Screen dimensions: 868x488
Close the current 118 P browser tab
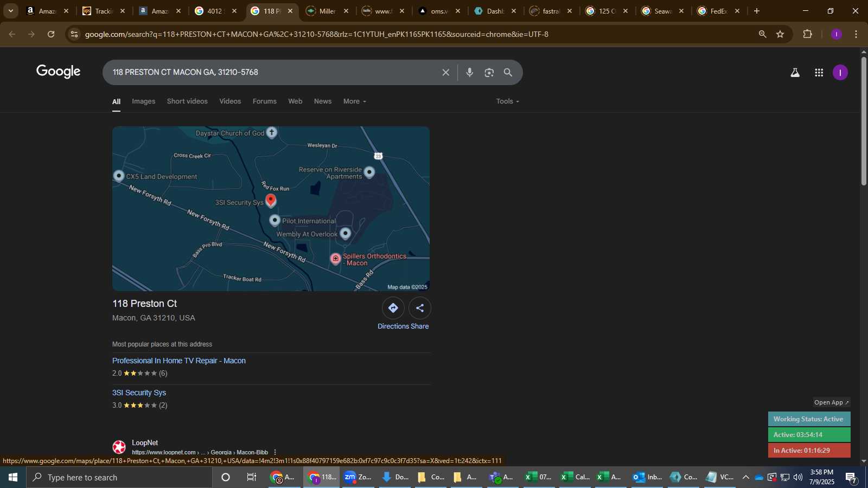pyautogui.click(x=290, y=11)
